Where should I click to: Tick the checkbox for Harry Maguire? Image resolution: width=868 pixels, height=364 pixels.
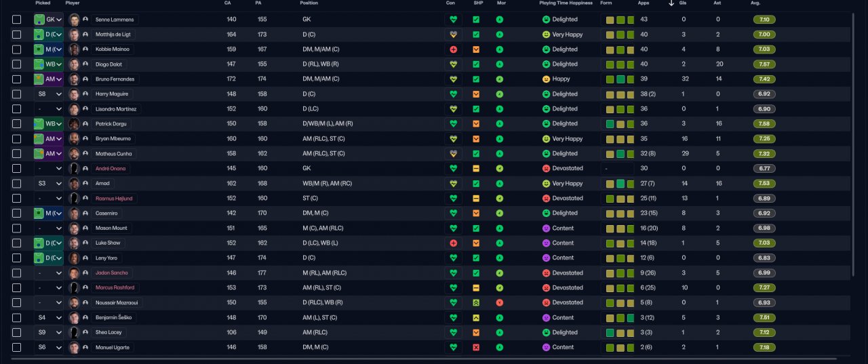point(16,94)
